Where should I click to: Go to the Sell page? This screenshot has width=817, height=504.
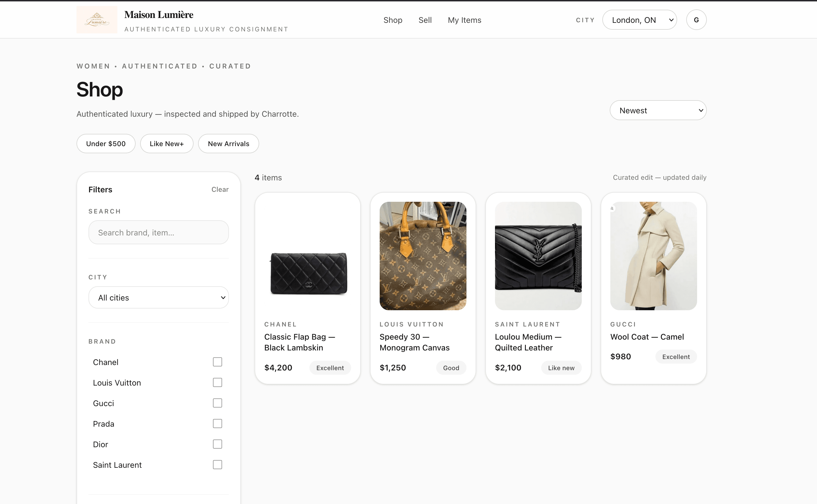point(425,20)
